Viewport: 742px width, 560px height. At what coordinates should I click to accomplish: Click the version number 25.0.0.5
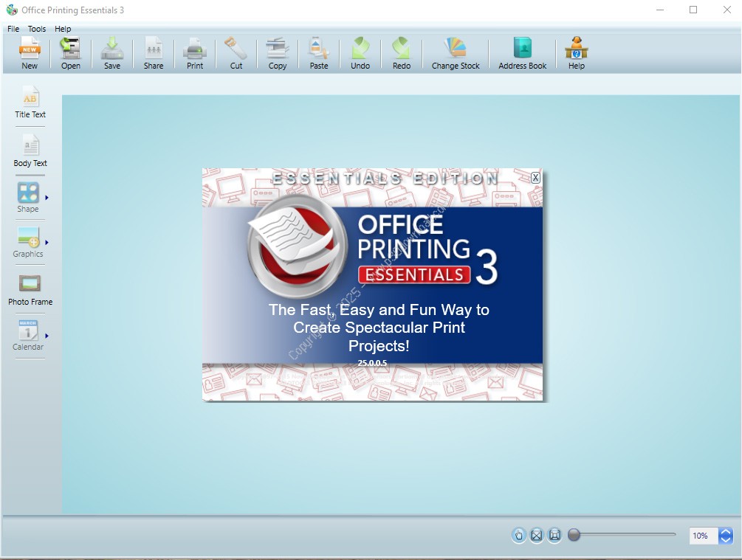point(372,363)
